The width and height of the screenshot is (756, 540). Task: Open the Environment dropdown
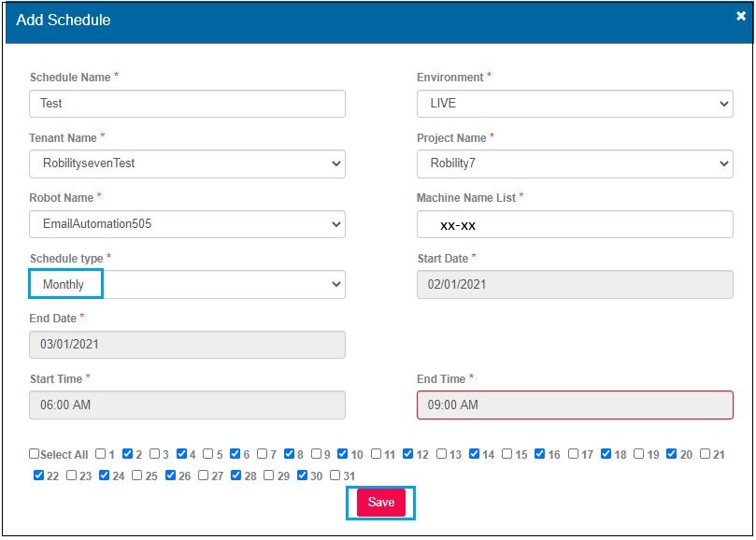[x=574, y=104]
